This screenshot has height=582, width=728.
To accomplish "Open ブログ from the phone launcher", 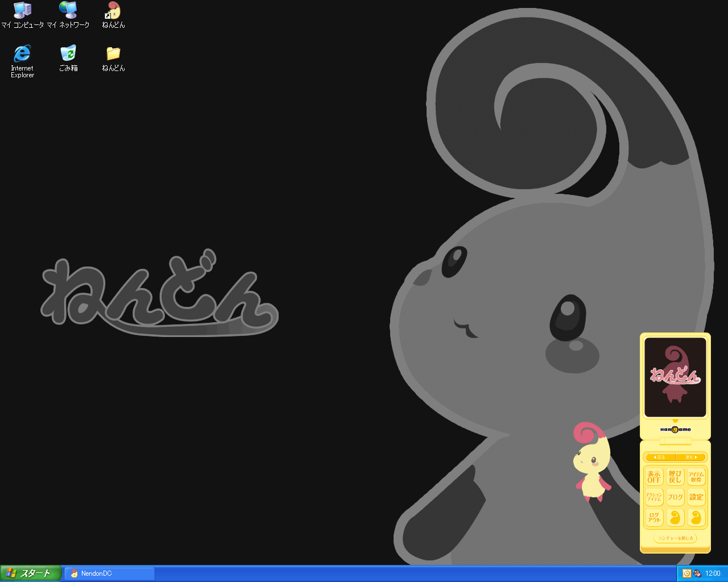I will (x=675, y=497).
